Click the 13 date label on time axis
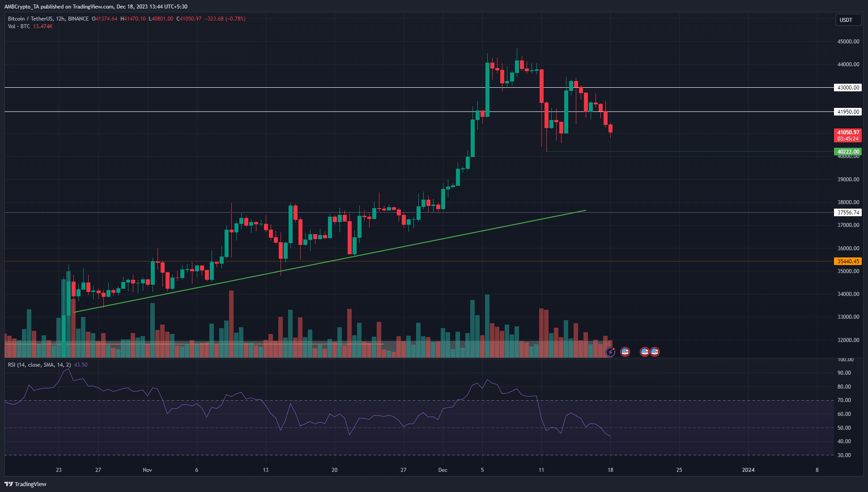Viewport: 868px width, 492px height. 266,470
